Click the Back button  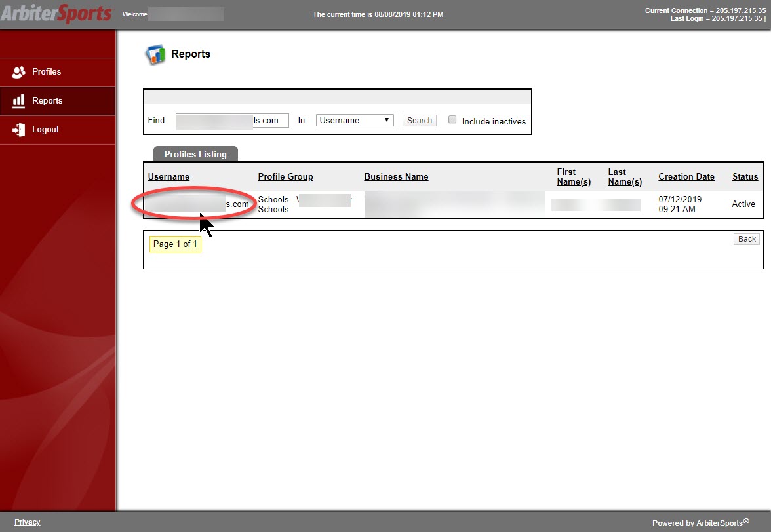746,239
